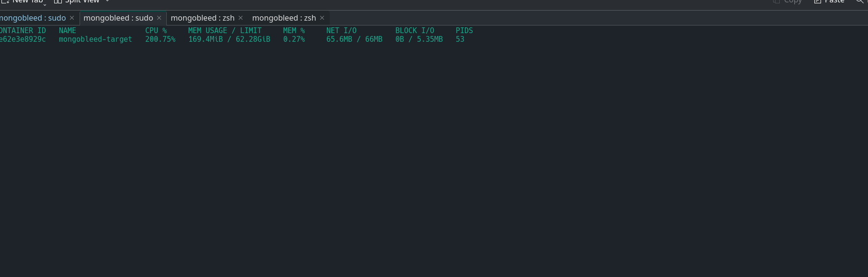Expand the New Tab dropdown arrow
Screen dimensions: 868x277
pyautogui.click(x=45, y=4)
